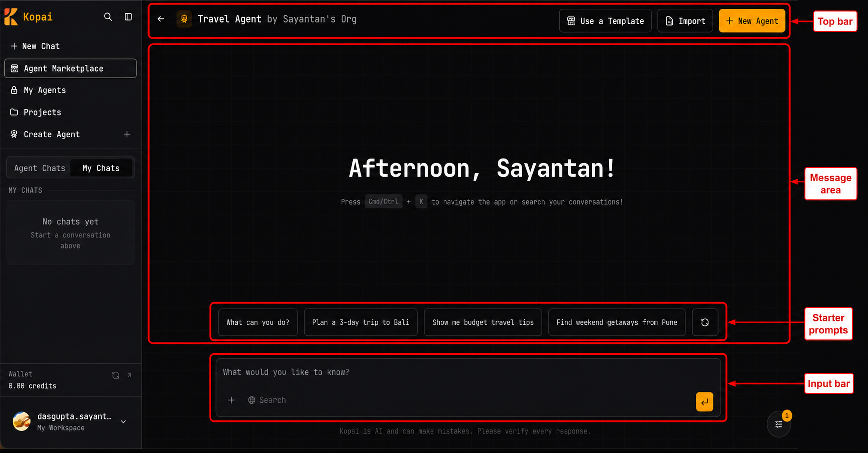Select 'What can you do?' prompt
Viewport: 868px width, 453px height.
[258, 322]
